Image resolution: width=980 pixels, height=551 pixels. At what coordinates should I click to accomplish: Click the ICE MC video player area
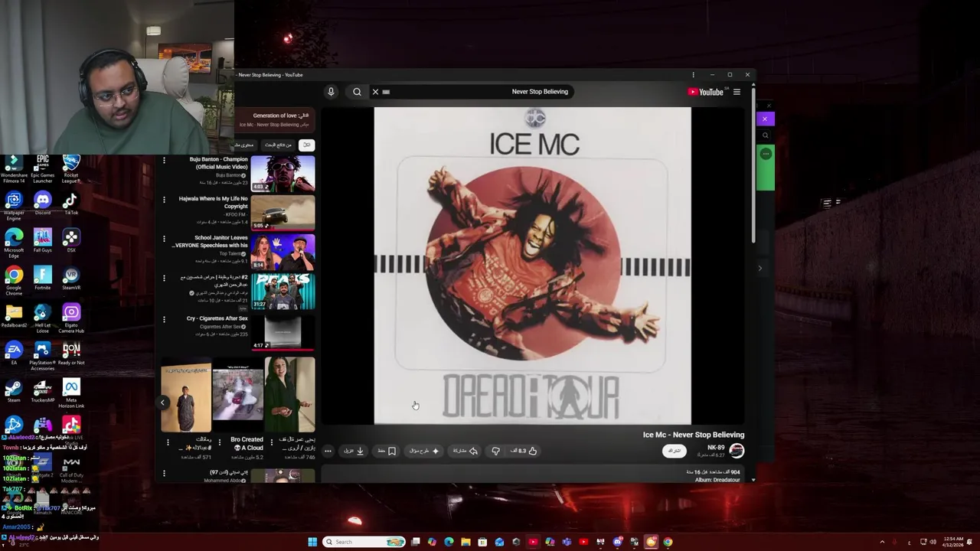[x=532, y=266]
